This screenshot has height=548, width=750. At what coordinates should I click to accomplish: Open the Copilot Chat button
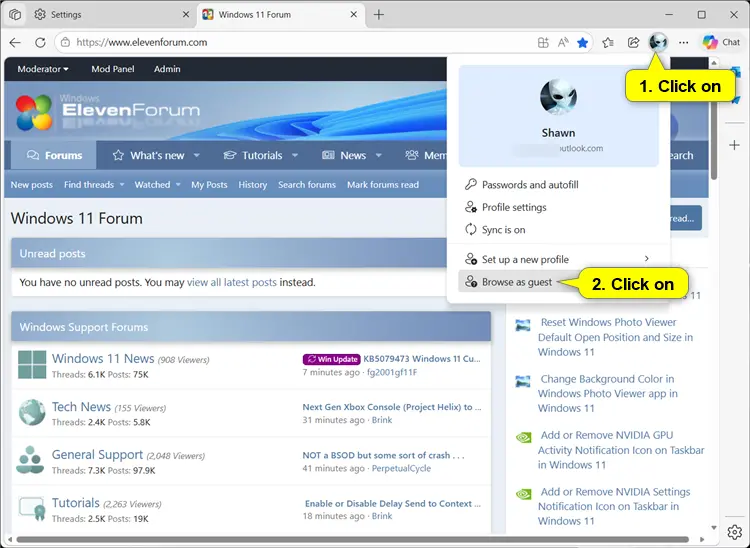pos(721,43)
